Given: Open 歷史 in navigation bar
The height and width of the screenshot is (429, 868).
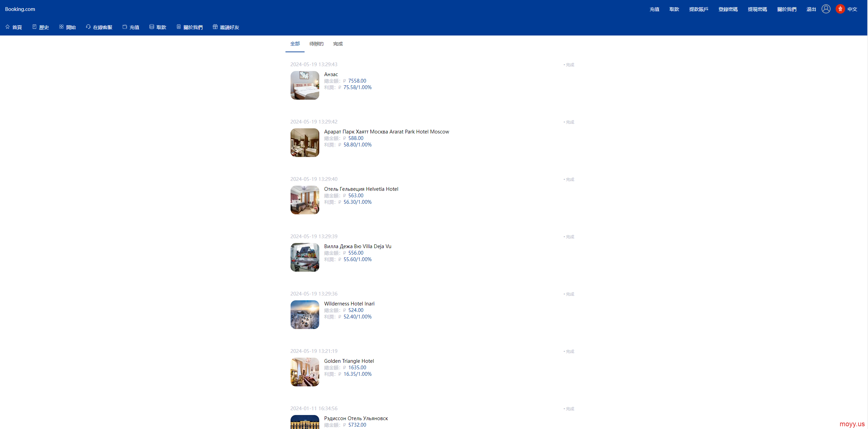Looking at the screenshot, I should pos(44,27).
